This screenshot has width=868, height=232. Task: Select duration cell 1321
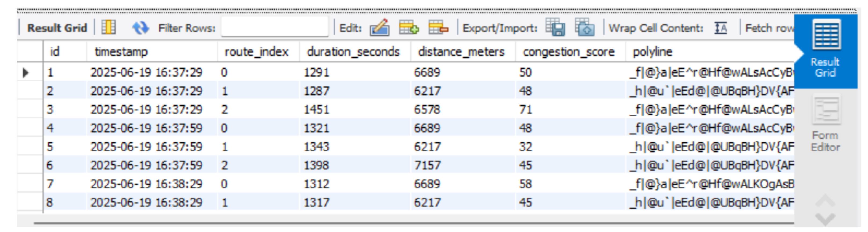[355, 128]
